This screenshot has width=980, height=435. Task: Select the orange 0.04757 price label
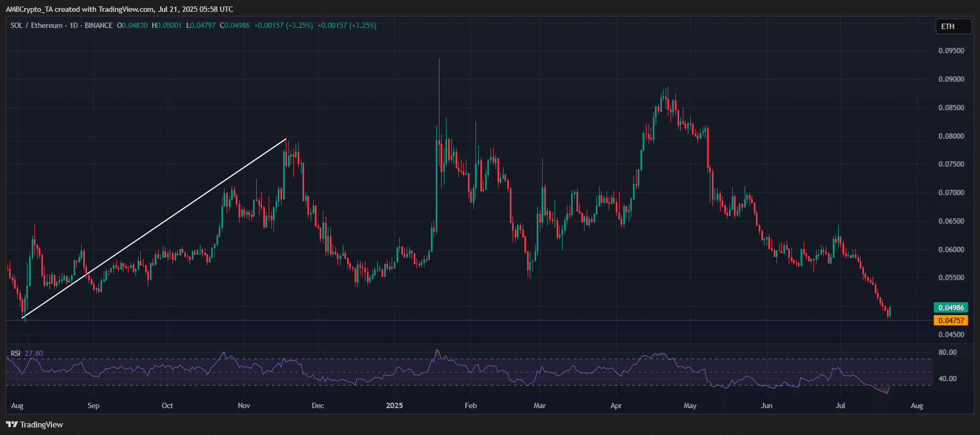(x=951, y=320)
